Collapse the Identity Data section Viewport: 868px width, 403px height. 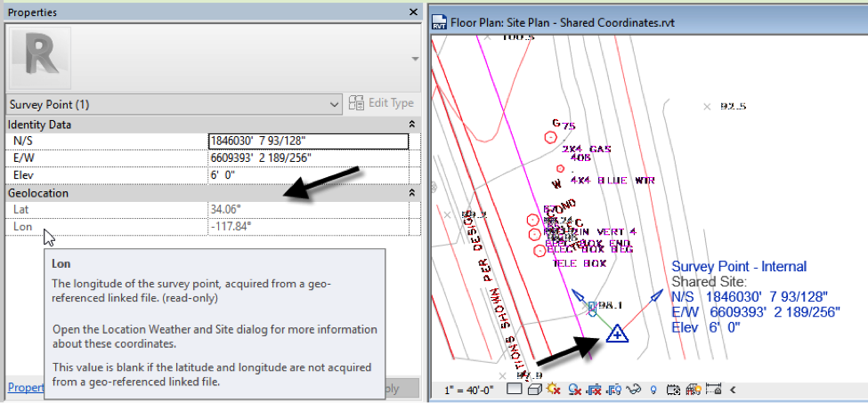coord(411,125)
